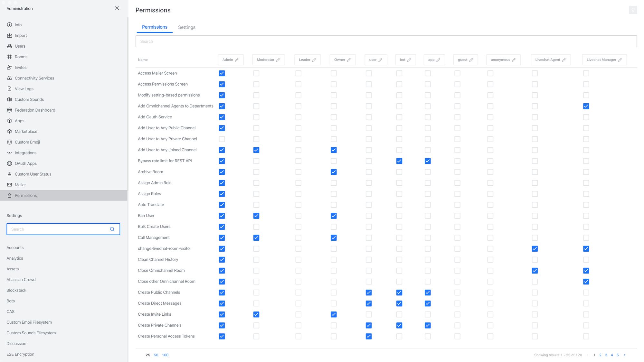Click the Custom Emoji smiley icon
Screen dimensions: 644x362
[10, 142]
